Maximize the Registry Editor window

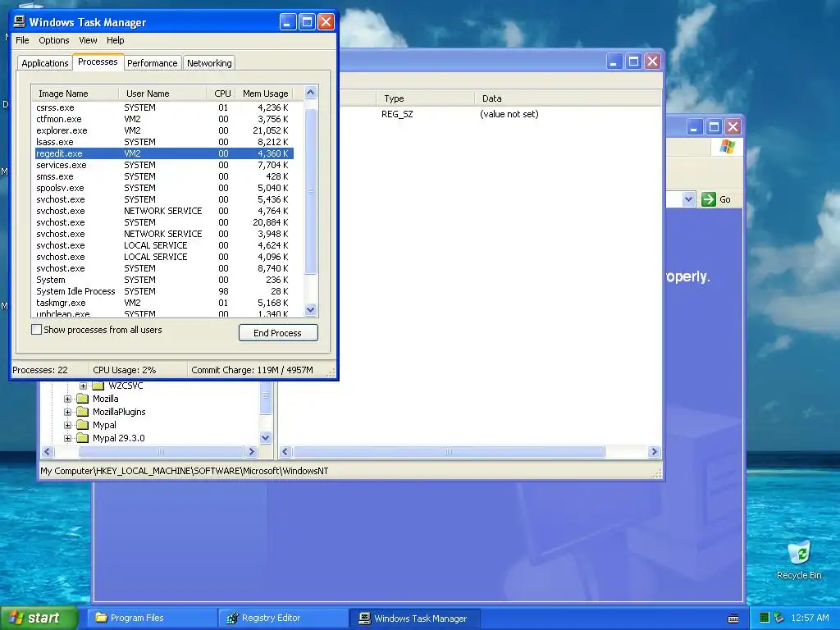click(x=633, y=61)
